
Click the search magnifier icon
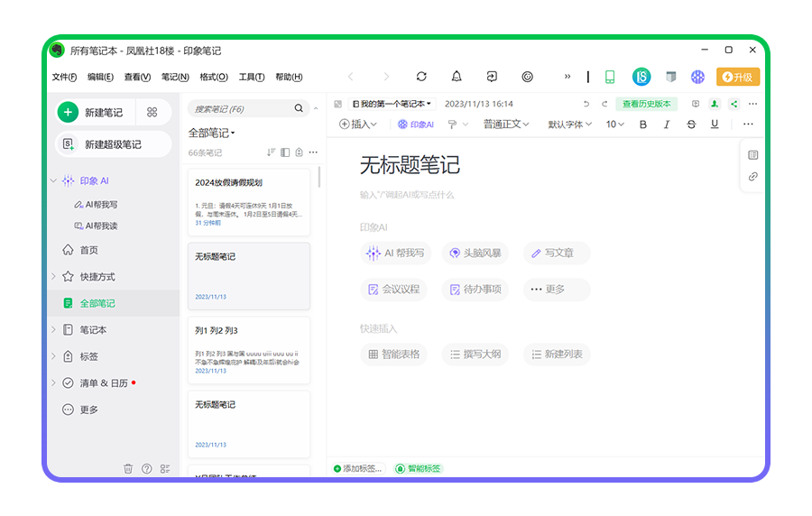point(299,108)
